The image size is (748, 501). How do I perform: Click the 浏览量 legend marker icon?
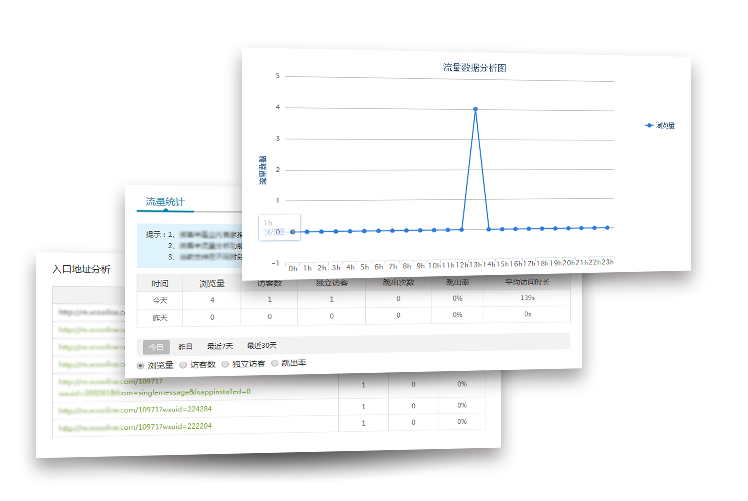(x=649, y=125)
